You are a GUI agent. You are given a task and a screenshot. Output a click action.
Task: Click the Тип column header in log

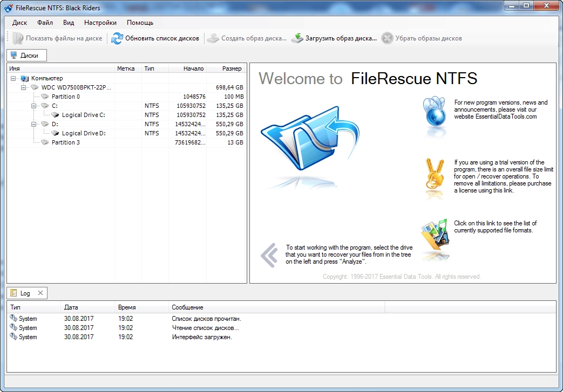pos(34,307)
